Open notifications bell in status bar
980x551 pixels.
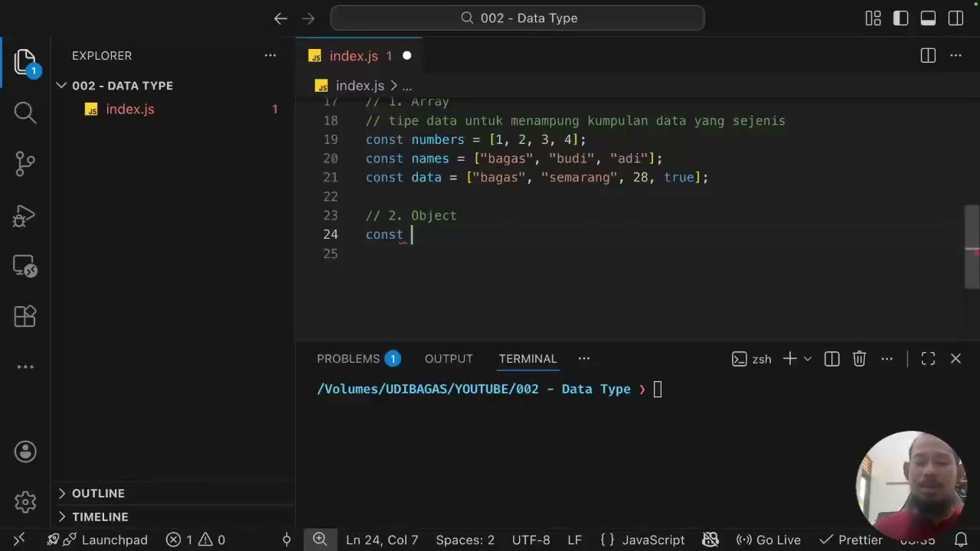coord(962,540)
